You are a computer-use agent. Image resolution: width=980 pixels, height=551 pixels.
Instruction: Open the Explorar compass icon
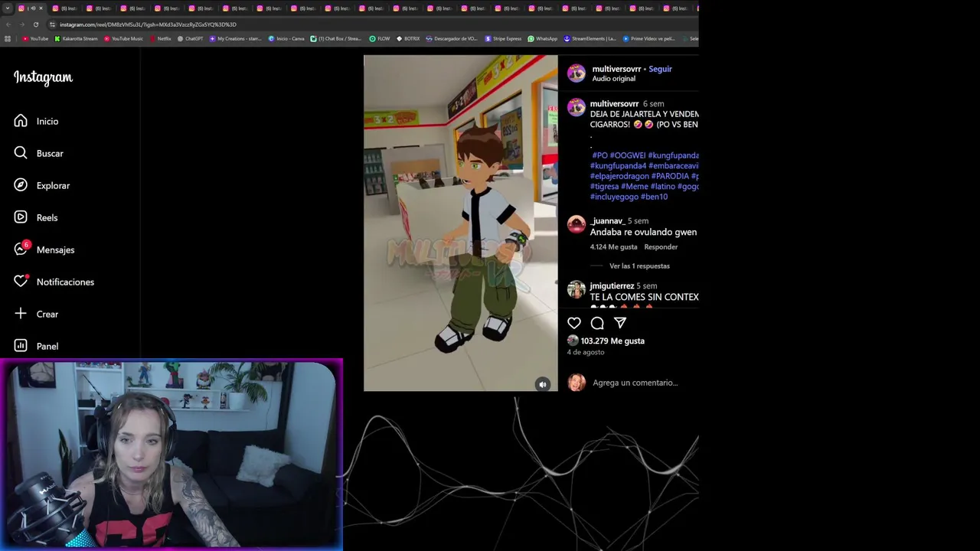[21, 185]
